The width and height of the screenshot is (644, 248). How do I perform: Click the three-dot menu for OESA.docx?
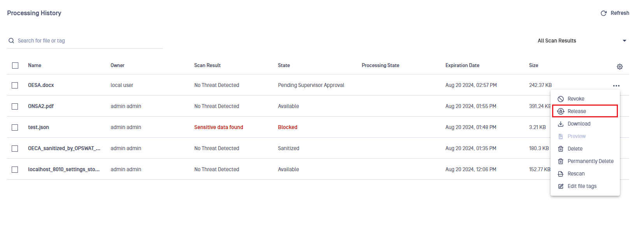click(x=616, y=86)
